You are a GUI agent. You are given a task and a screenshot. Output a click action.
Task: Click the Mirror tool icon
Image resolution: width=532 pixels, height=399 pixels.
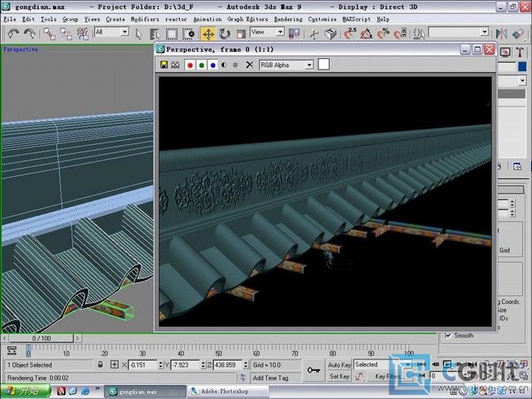coord(501,34)
